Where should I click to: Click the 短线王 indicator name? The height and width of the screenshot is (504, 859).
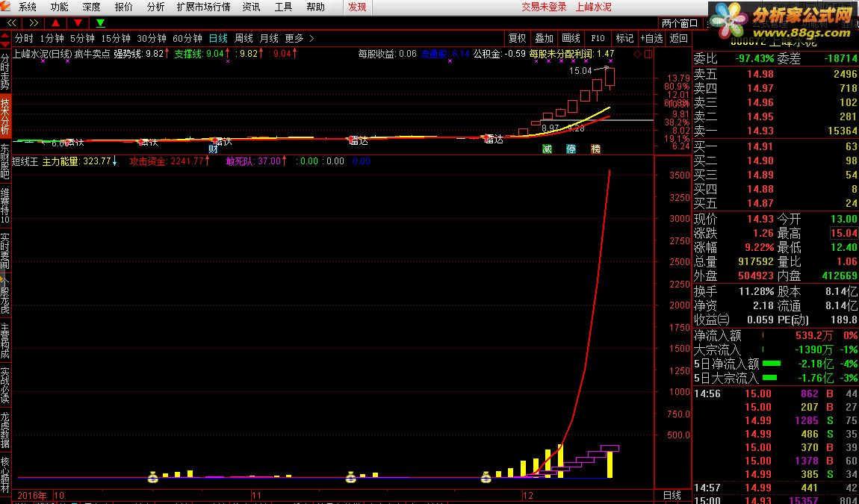25,161
